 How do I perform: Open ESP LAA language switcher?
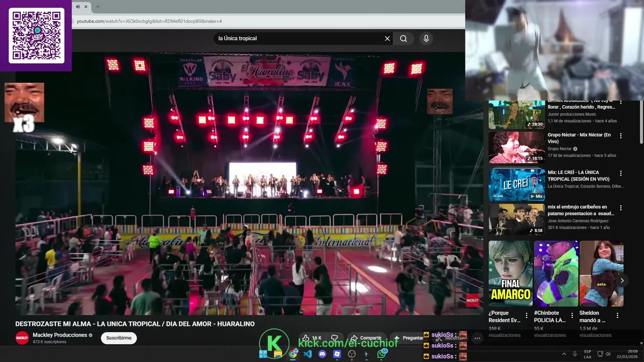tap(588, 354)
